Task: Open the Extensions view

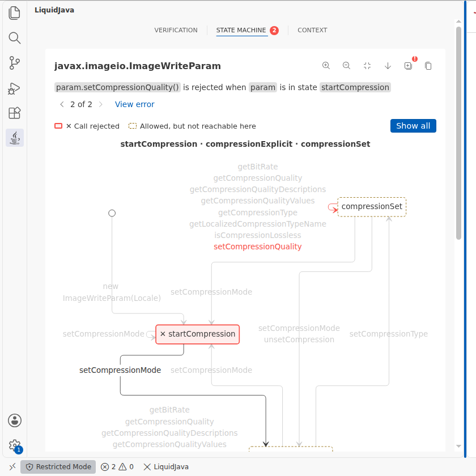Action: pos(14,113)
